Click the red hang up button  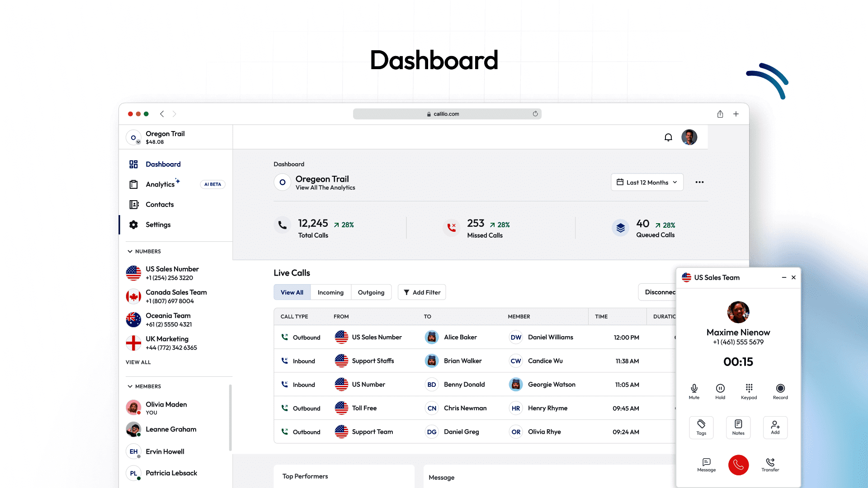tap(738, 465)
